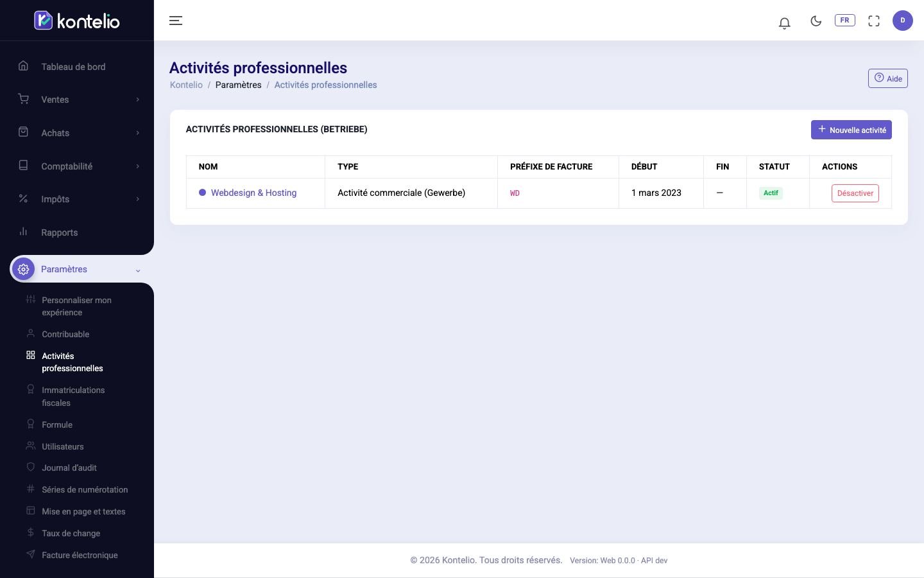Click the Paramètres gear icon
The height and width of the screenshot is (578, 924).
(24, 269)
